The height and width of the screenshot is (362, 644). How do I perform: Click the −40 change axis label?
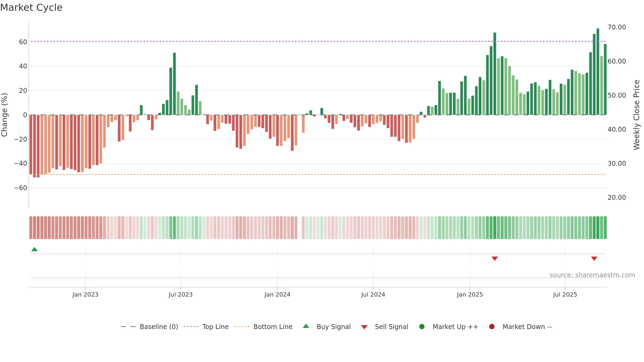tap(21, 164)
